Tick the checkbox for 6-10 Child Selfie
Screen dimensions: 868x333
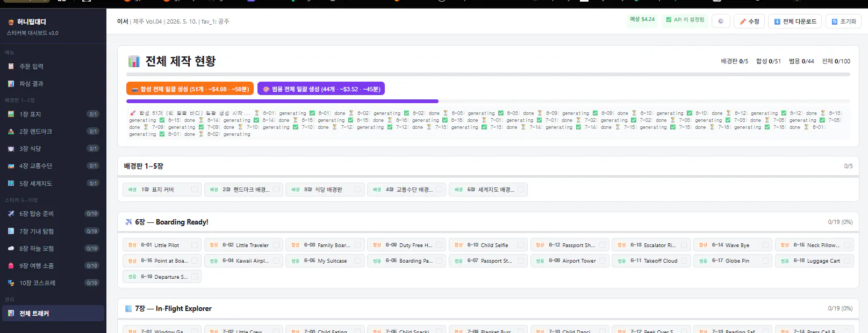tap(521, 245)
